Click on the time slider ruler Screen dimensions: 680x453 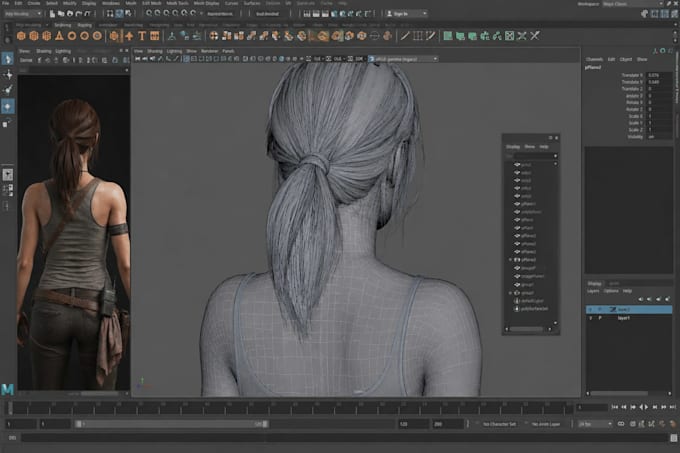289,407
